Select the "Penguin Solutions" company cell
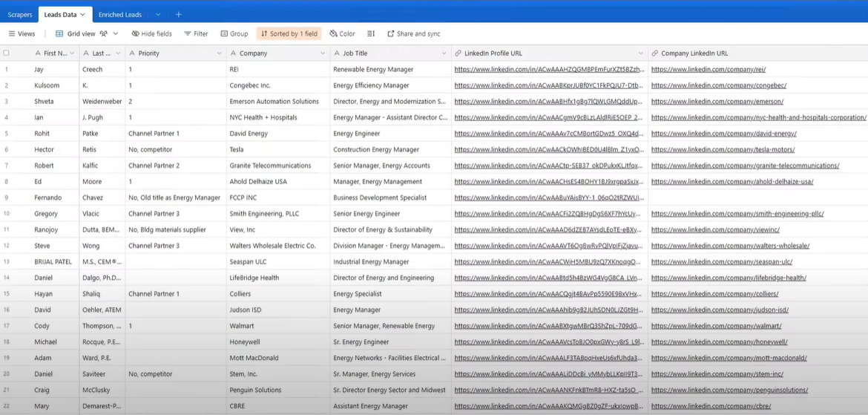Screen dimensions: 868x415 (x=278, y=390)
